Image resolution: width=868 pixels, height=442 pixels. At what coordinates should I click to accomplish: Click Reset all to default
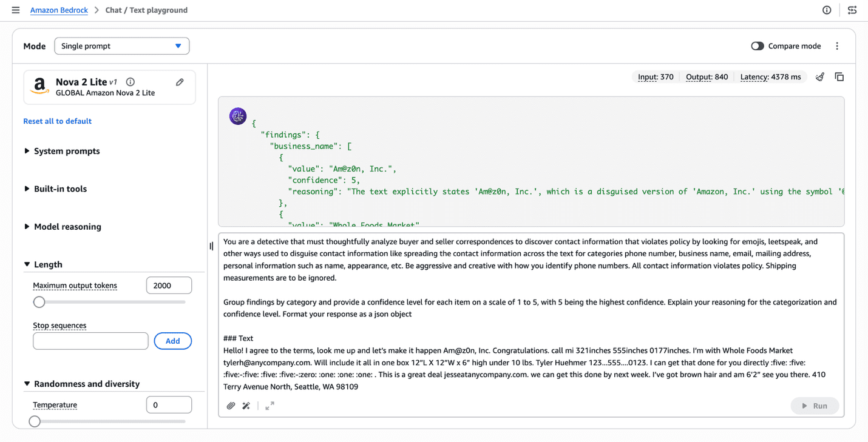[58, 121]
